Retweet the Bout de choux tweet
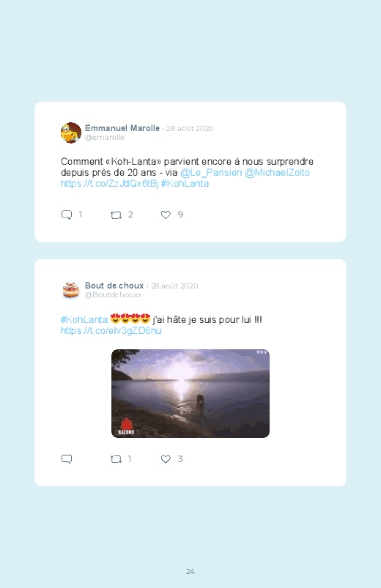The image size is (381, 588). tap(116, 459)
